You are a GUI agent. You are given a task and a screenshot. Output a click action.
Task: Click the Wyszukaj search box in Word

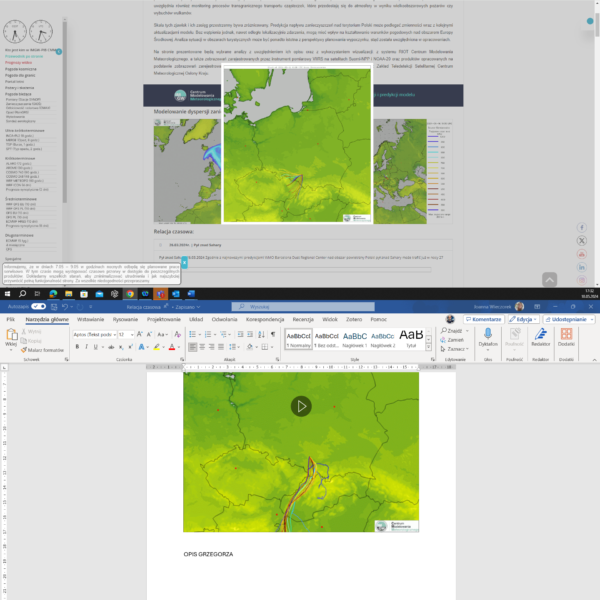[x=303, y=307]
